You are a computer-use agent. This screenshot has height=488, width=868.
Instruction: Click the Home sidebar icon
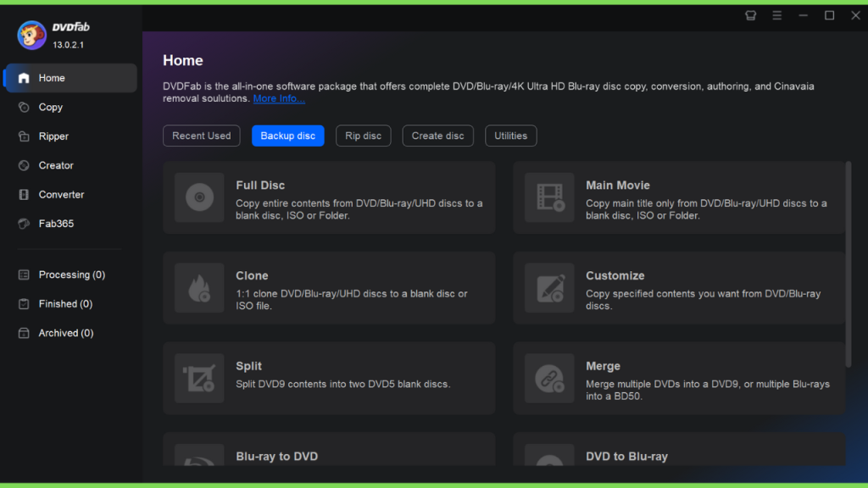(24, 78)
